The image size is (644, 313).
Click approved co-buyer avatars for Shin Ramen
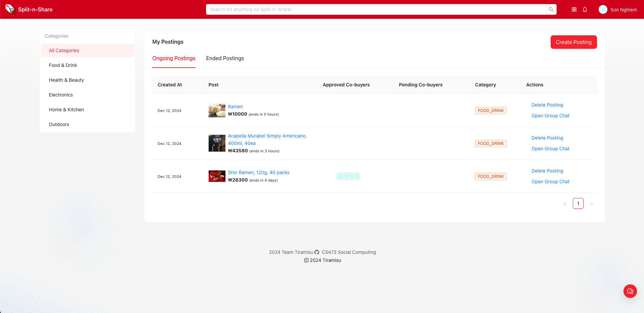click(348, 176)
